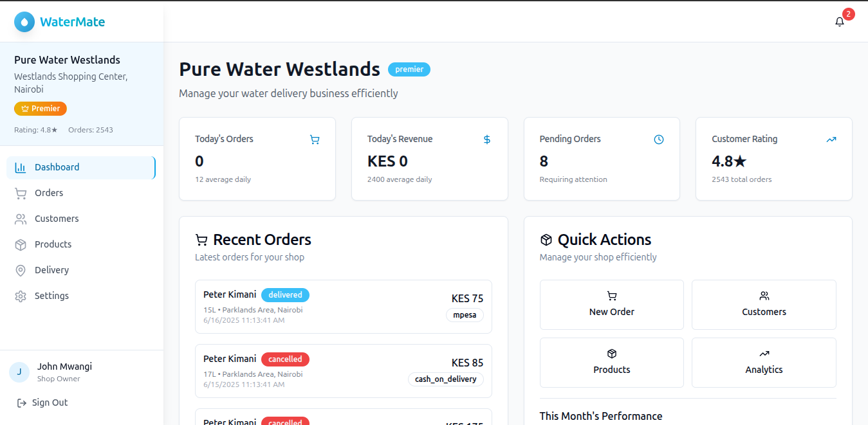Click the orange Premier badge in sidebar
The image size is (868, 425).
point(41,109)
